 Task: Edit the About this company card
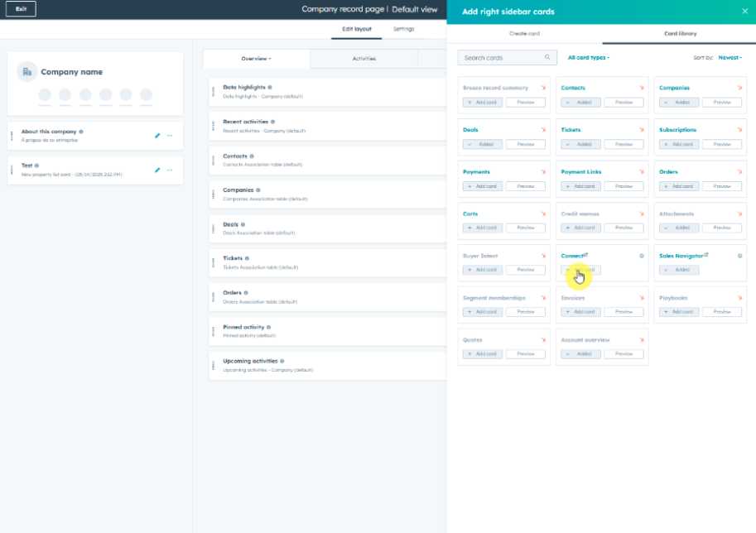click(x=156, y=135)
